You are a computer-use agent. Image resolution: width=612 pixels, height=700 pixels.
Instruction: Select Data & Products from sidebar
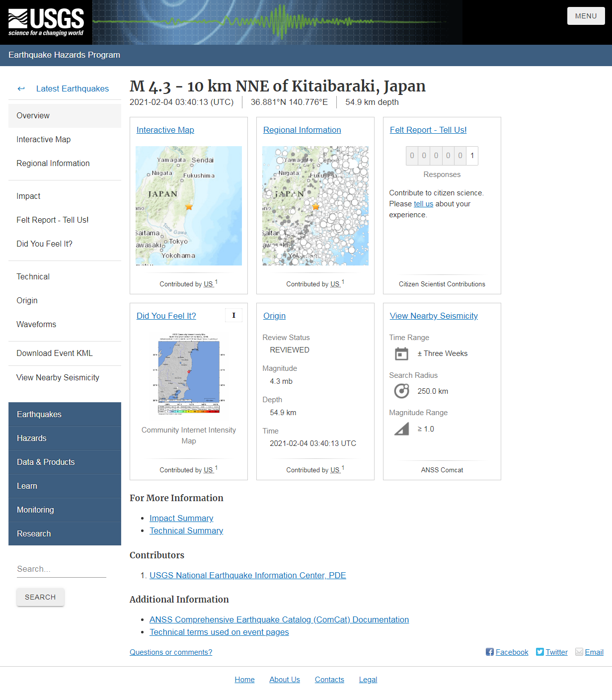(x=46, y=462)
